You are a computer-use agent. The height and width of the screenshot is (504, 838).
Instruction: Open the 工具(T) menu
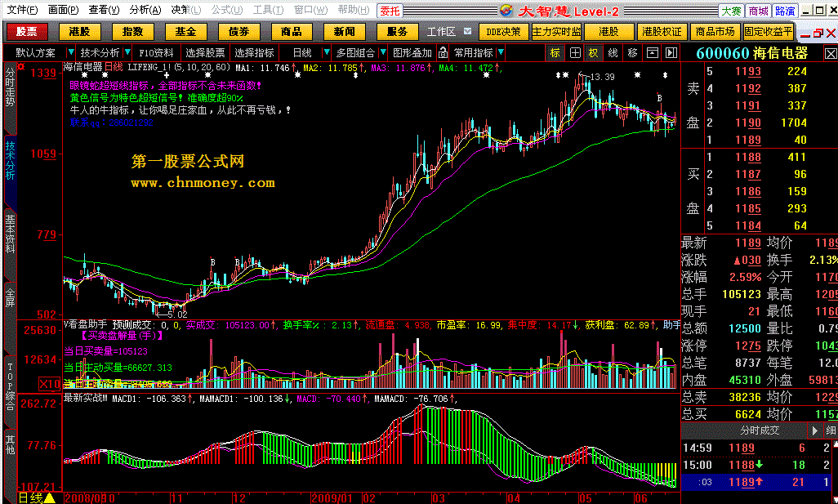click(268, 10)
